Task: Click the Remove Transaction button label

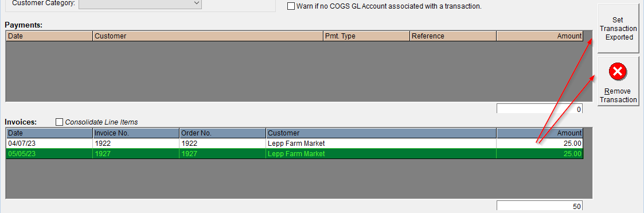Action: pyautogui.click(x=618, y=95)
